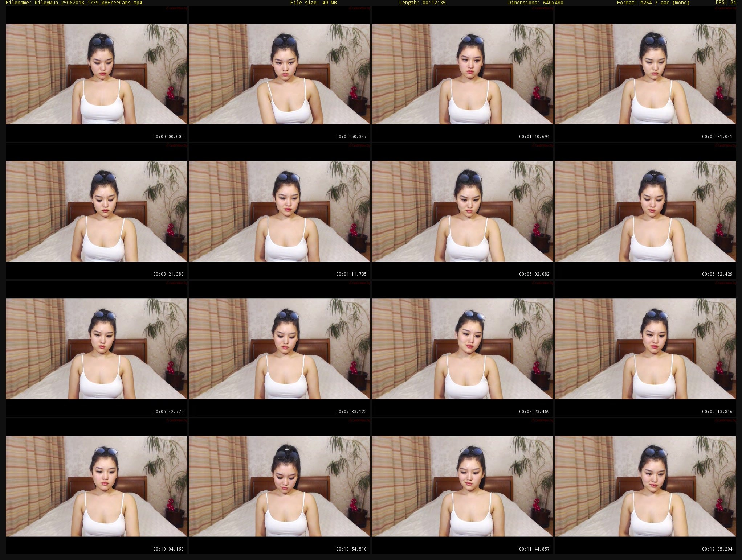Click the frame at 00:06:42.775
Image resolution: width=742 pixels, height=560 pixels.
97,349
